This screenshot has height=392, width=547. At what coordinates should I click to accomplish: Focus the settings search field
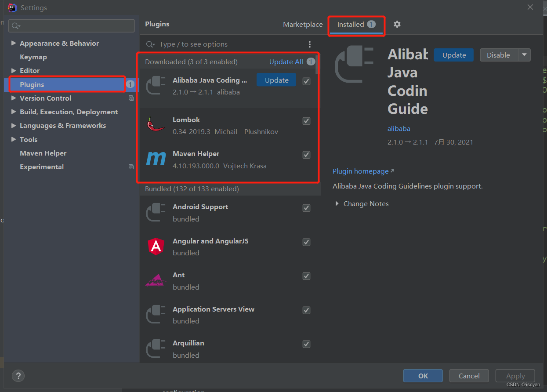coord(72,26)
